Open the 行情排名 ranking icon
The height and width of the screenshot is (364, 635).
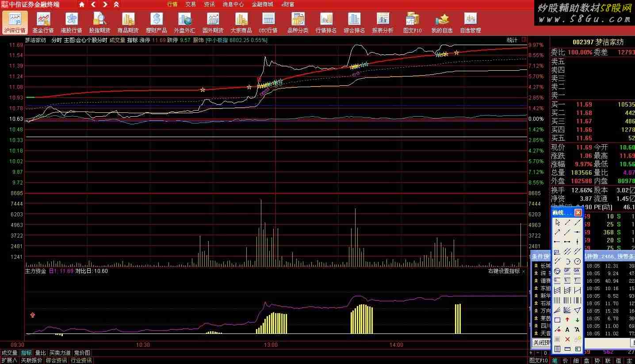click(326, 22)
